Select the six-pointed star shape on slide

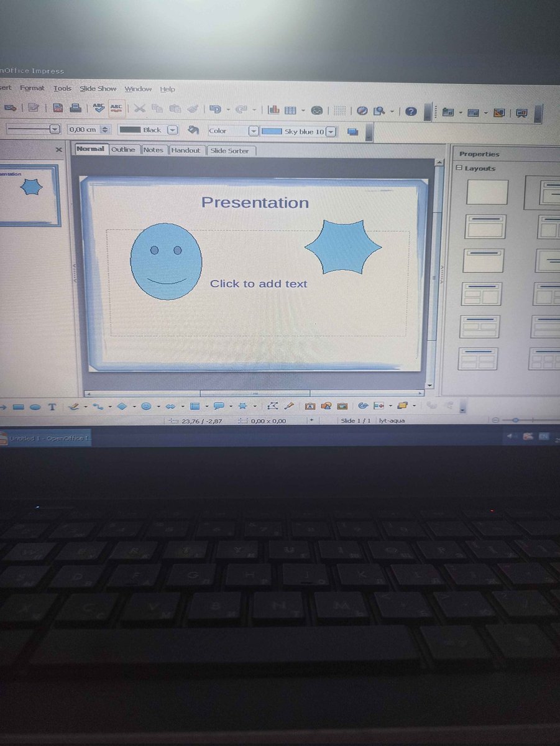[343, 247]
